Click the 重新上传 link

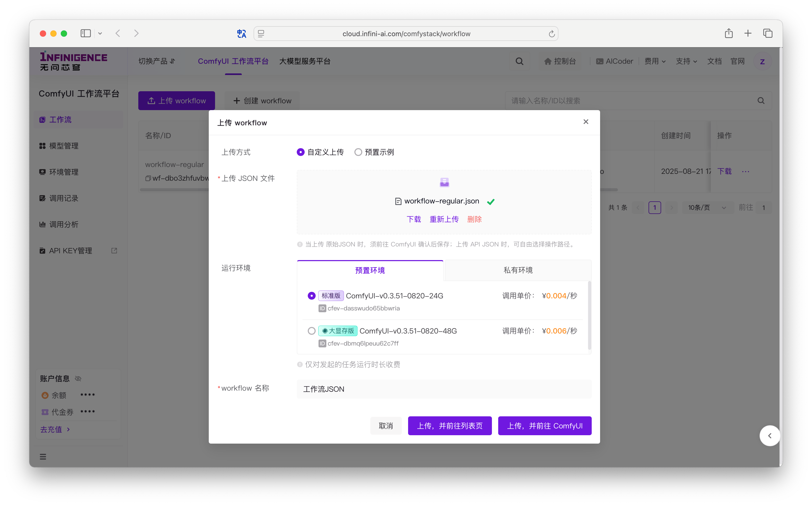(444, 219)
